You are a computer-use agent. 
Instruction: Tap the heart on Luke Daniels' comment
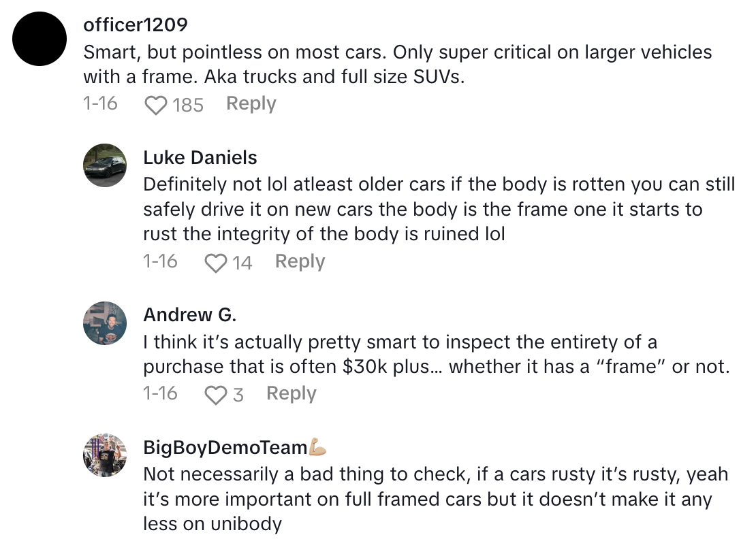coord(216,263)
